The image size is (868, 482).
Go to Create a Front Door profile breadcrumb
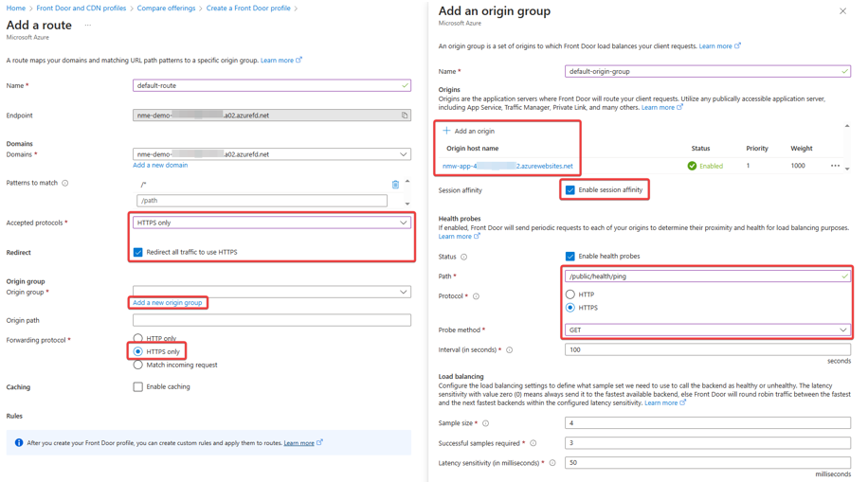[x=248, y=9]
